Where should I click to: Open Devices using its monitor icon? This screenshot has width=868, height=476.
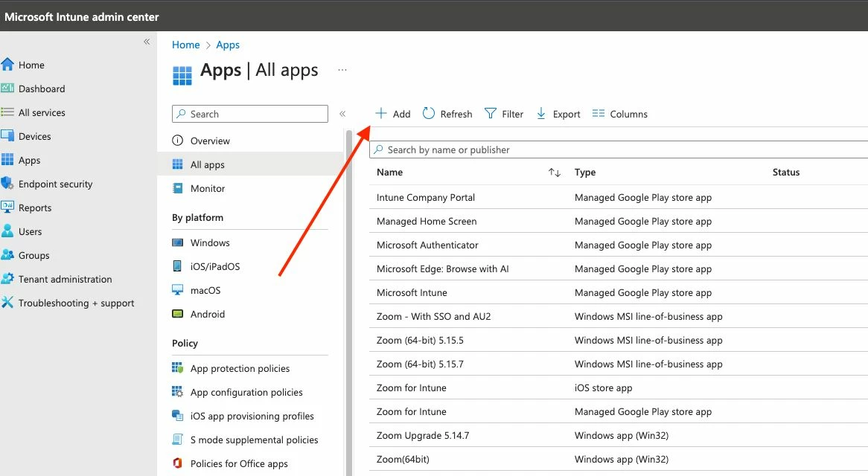(7, 136)
